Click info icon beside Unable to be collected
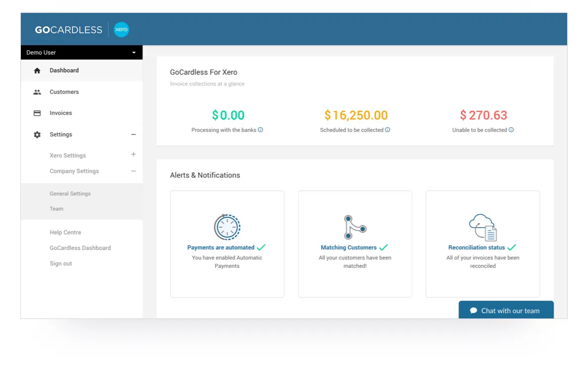Viewport: 588px width, 388px height. (511, 130)
